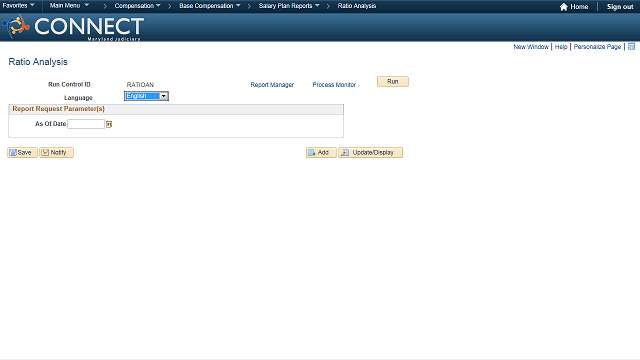Open the Favorites dropdown menu
This screenshot has height=360, width=640.
coord(18,6)
